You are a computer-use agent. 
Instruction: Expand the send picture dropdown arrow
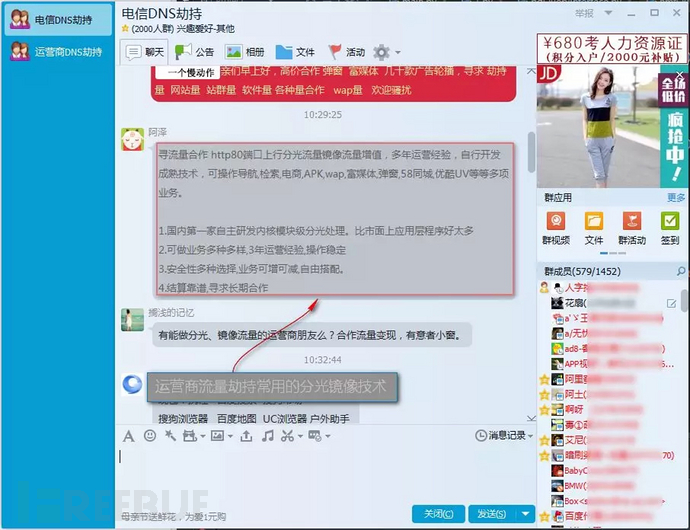point(230,436)
